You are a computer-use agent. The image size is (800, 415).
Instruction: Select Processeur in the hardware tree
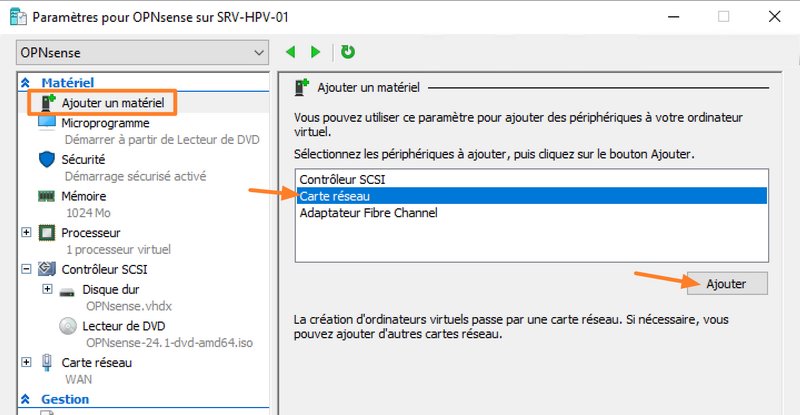tap(91, 233)
